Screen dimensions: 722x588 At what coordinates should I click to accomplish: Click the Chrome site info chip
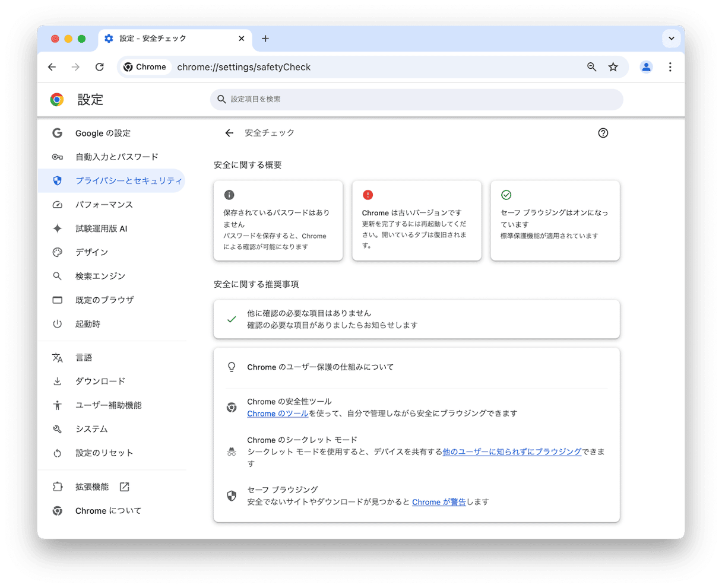click(145, 67)
